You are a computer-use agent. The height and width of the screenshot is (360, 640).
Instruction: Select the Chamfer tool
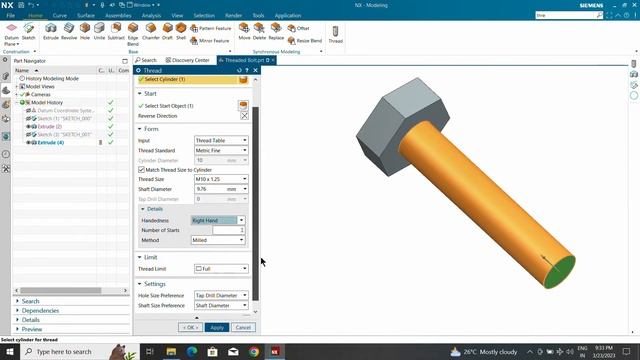[x=151, y=31]
